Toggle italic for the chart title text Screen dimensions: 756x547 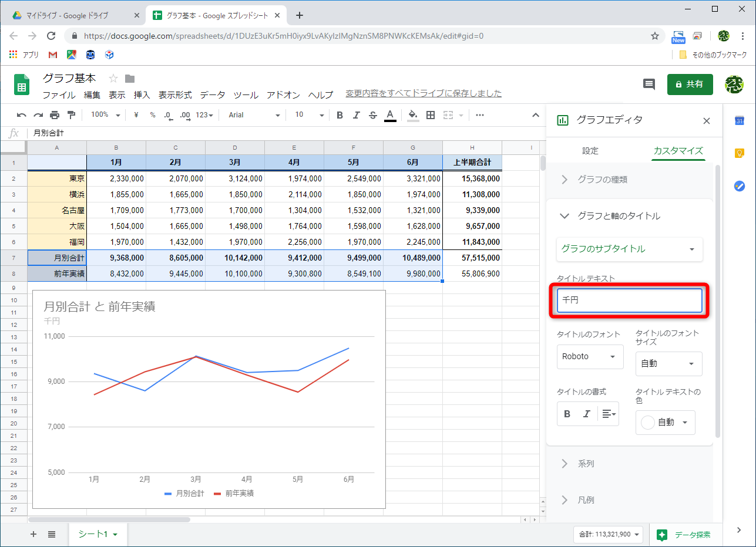586,414
